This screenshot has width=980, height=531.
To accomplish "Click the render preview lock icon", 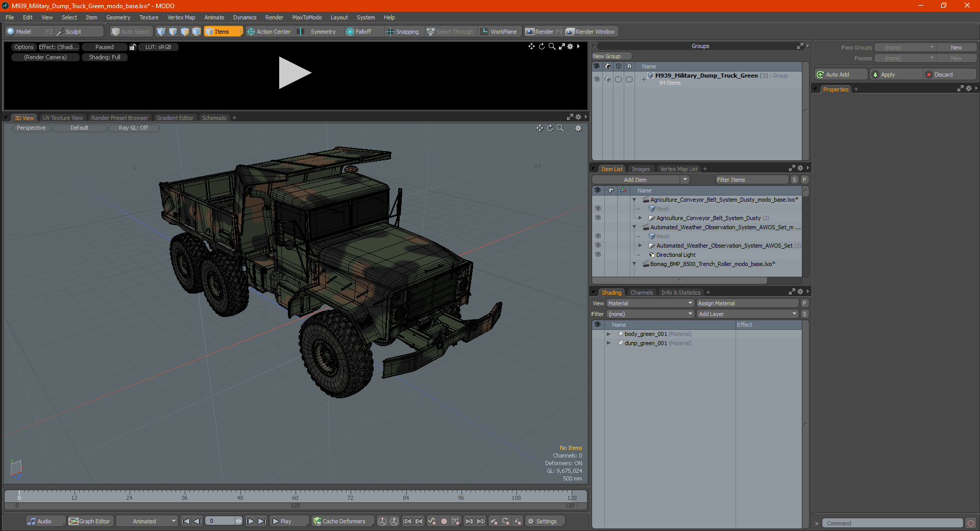I will [133, 47].
